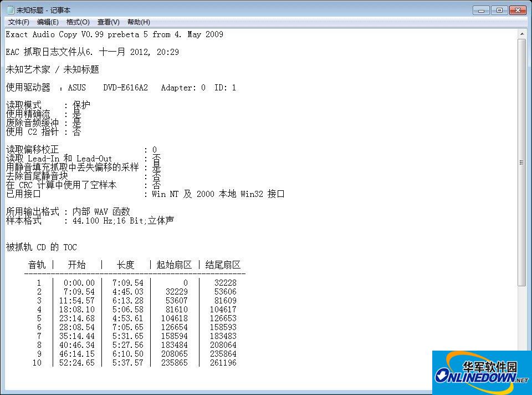Maximize the Notepad window
The height and width of the screenshot is (395, 532).
point(499,11)
